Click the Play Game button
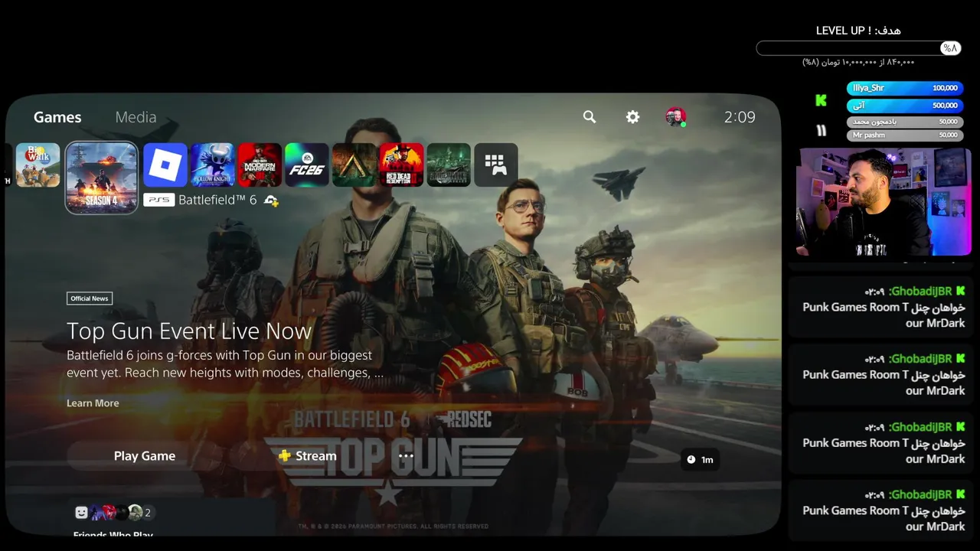The height and width of the screenshot is (551, 980). tap(145, 456)
